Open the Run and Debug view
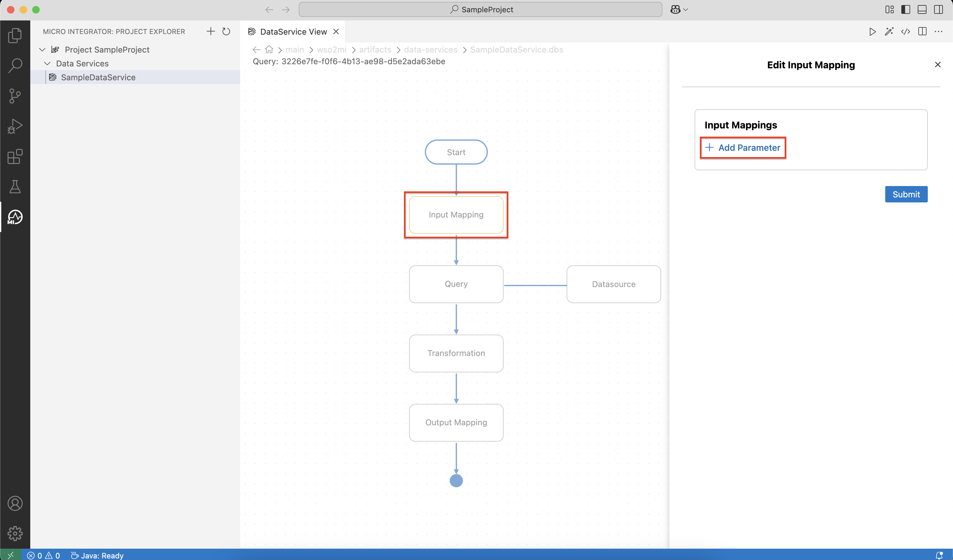The image size is (953, 560). (15, 126)
